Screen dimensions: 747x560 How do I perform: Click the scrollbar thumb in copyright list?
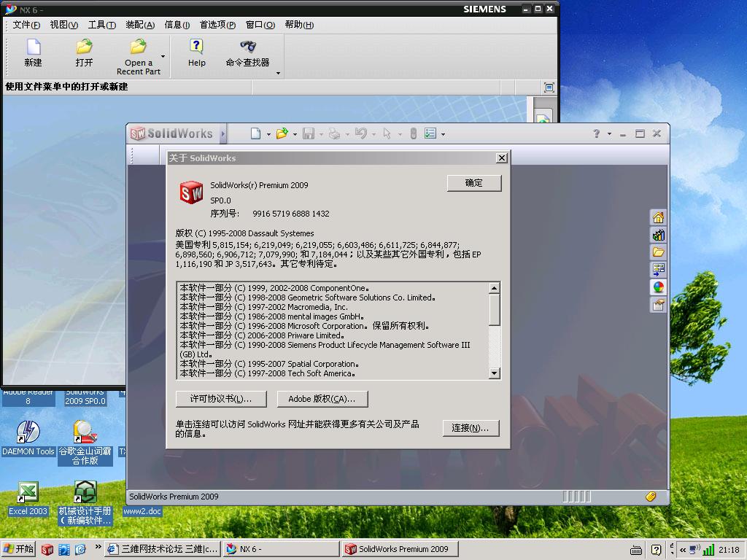[495, 309]
